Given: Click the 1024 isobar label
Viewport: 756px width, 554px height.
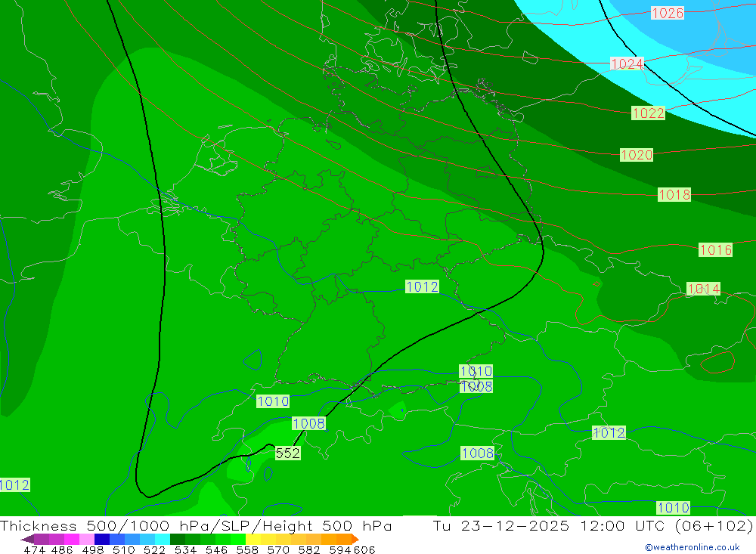Looking at the screenshot, I should [627, 63].
